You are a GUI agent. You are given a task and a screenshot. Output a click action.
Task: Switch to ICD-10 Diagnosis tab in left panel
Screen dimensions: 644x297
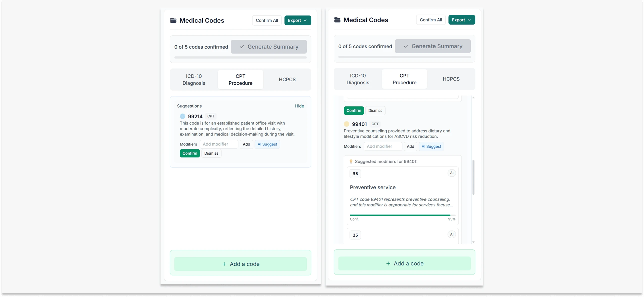194,79
